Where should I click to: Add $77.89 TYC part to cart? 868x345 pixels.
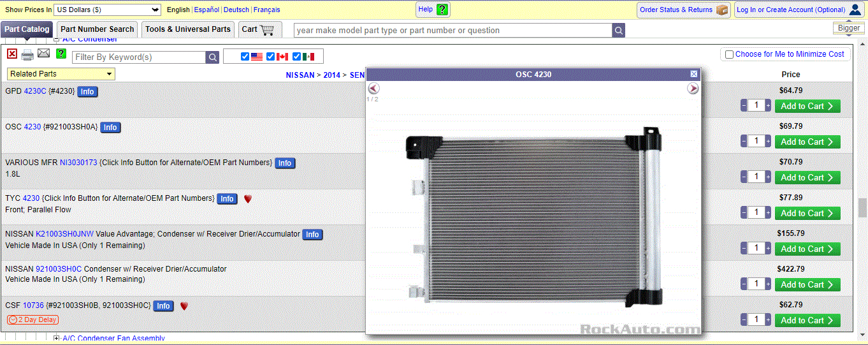coord(807,214)
